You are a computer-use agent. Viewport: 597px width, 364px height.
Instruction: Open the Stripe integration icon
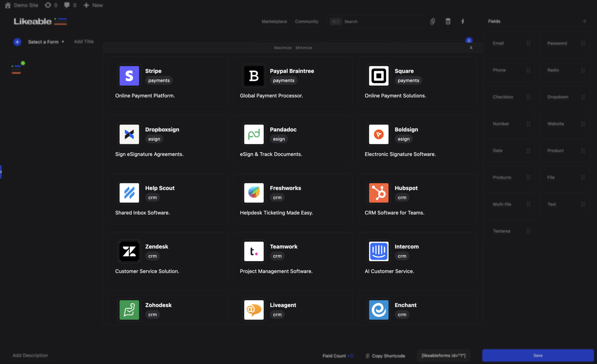click(129, 76)
